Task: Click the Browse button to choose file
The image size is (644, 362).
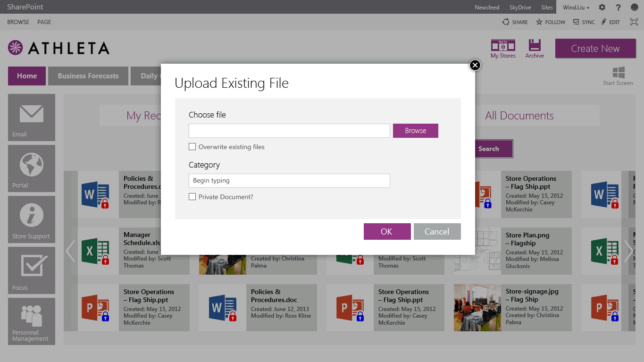Action: 415,131
